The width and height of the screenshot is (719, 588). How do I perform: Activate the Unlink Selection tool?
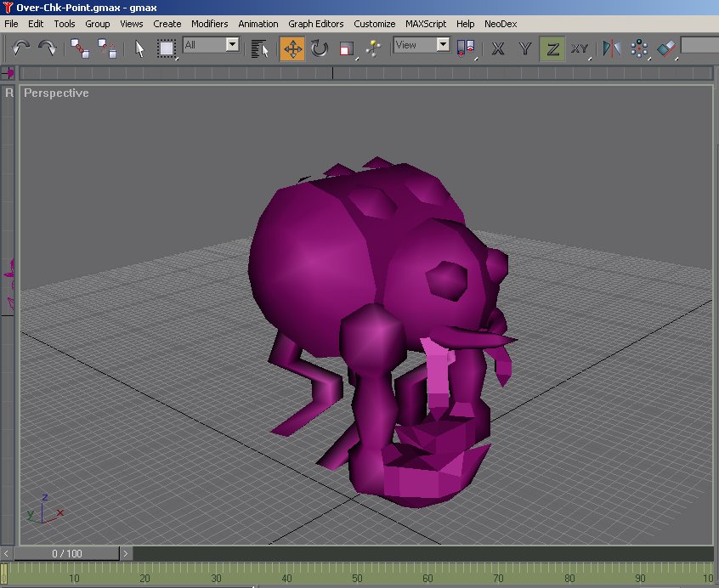[x=107, y=48]
